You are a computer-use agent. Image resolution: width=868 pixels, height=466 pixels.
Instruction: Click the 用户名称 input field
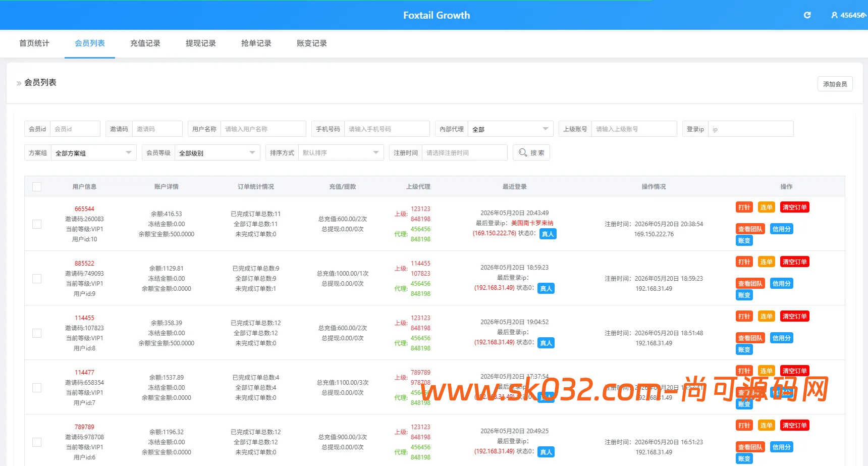pyautogui.click(x=263, y=129)
